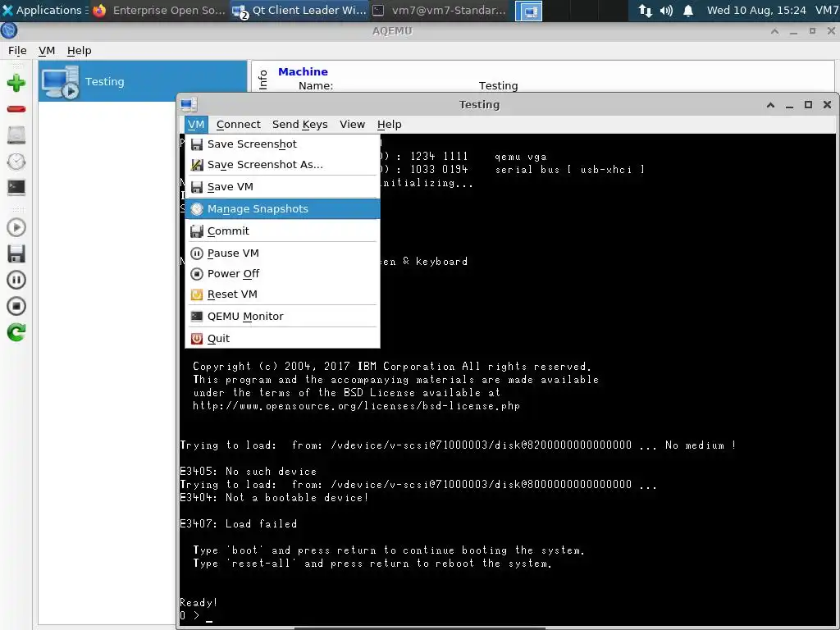Select Save VM menu entry

[282, 186]
